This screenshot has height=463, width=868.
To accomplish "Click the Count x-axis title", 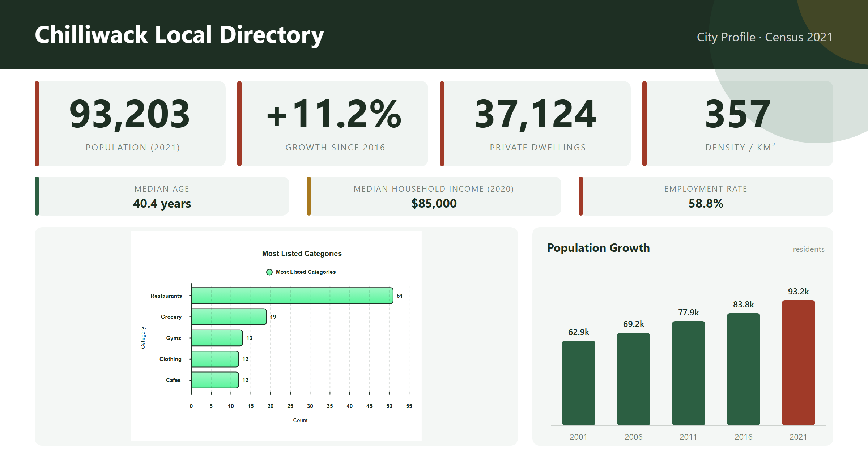I will 300,420.
